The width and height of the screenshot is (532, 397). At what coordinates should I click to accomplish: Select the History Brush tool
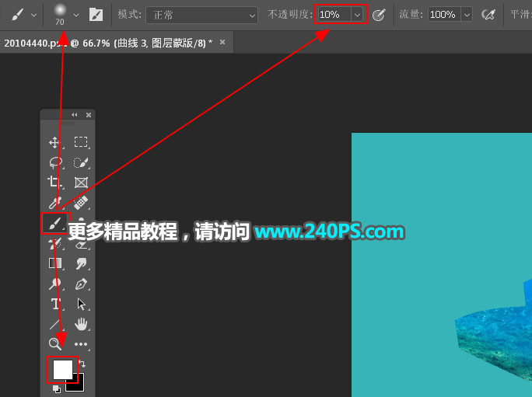pos(55,243)
